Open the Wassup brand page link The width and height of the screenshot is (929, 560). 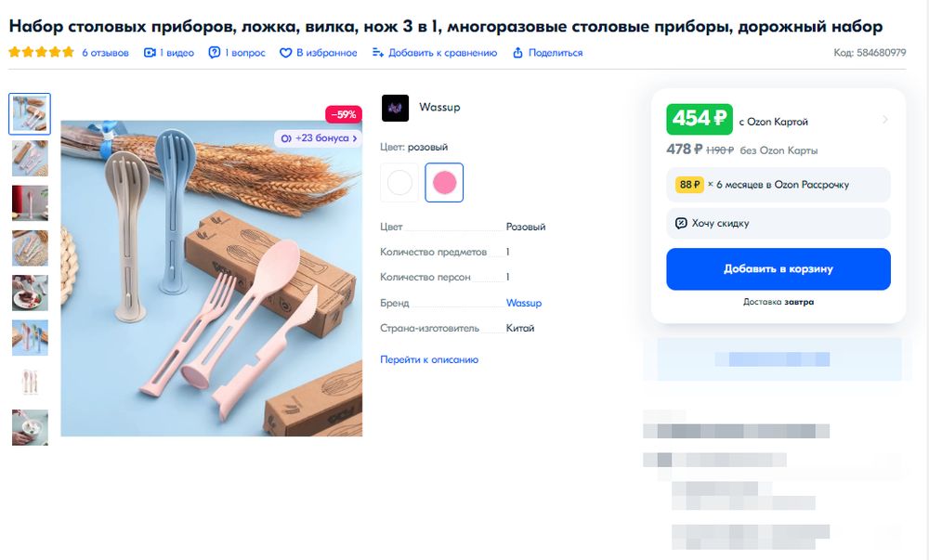(x=524, y=303)
